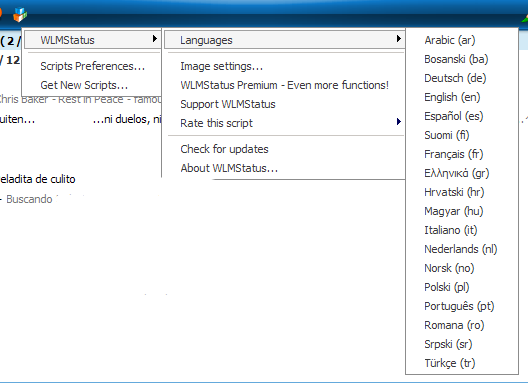
Task: Select Romana (ro) language
Action: pos(462,325)
